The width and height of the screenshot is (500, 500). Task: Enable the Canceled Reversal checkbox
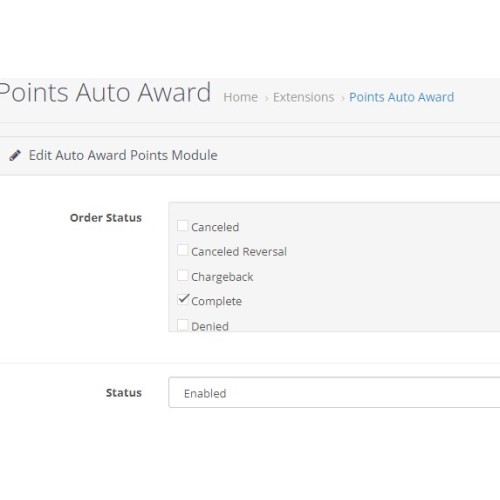pos(183,250)
